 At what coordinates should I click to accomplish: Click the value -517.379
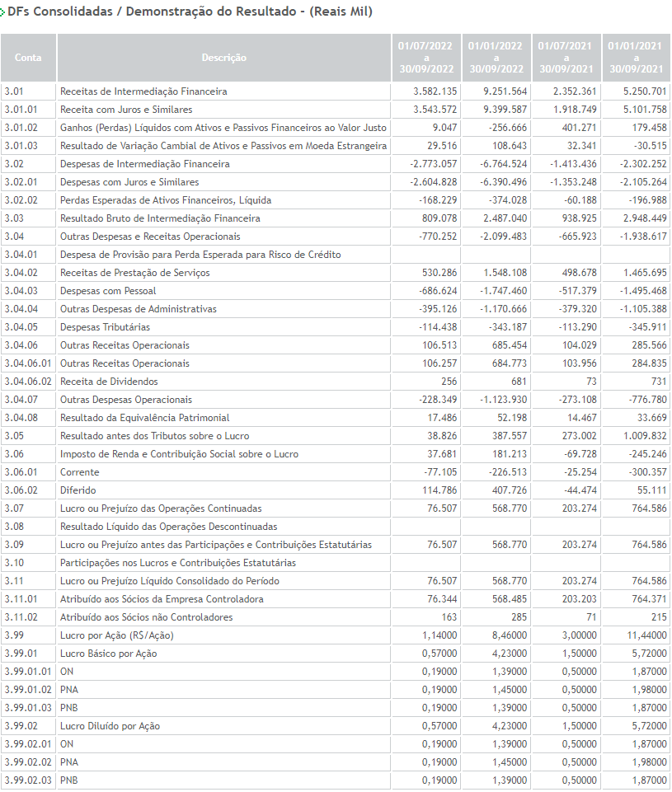(578, 292)
